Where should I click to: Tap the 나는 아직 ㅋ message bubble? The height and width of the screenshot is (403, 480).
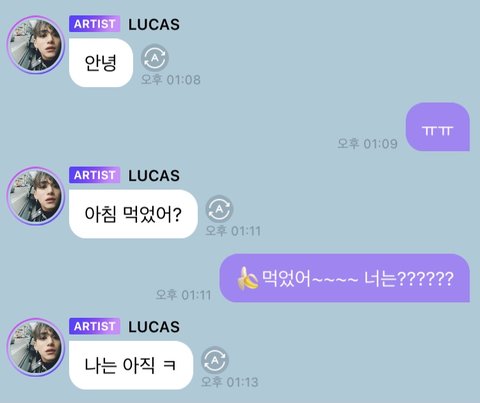tap(131, 365)
